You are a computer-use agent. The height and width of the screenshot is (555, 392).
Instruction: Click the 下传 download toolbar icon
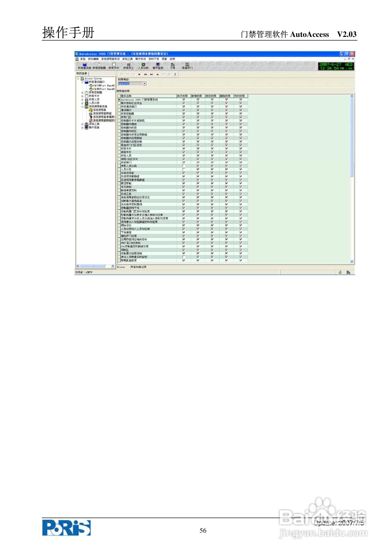tap(173, 66)
